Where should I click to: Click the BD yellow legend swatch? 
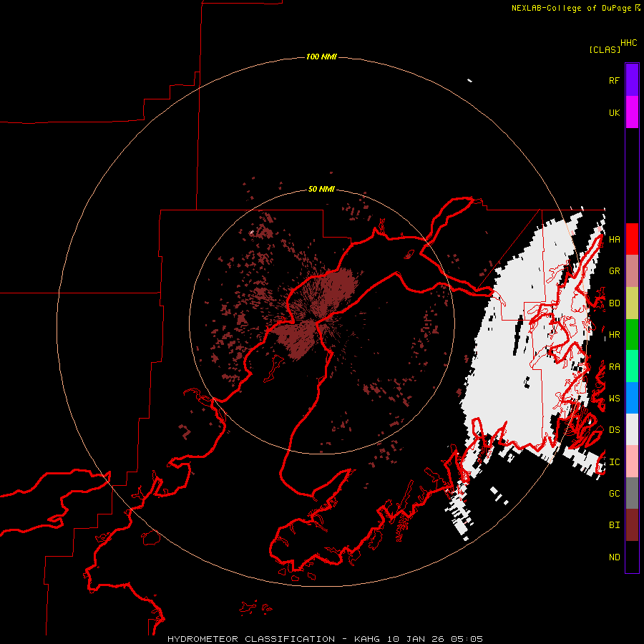coord(632,303)
